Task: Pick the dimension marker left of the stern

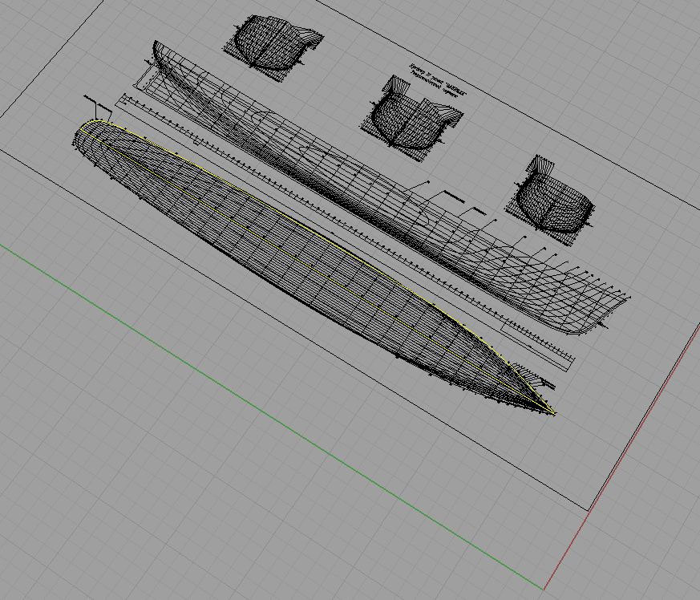Action: coord(96,104)
